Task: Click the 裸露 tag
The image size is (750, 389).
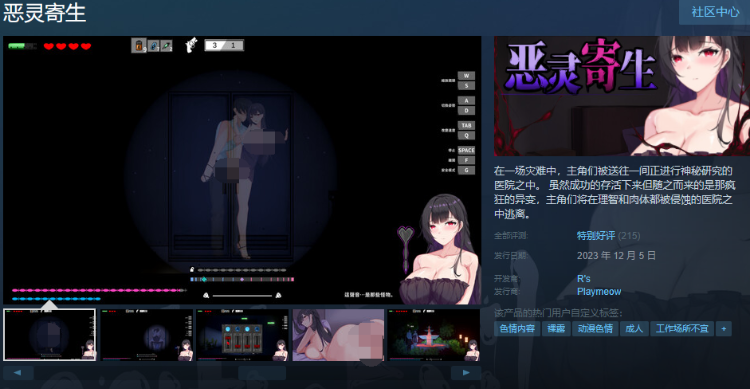Action: pyautogui.click(x=556, y=329)
